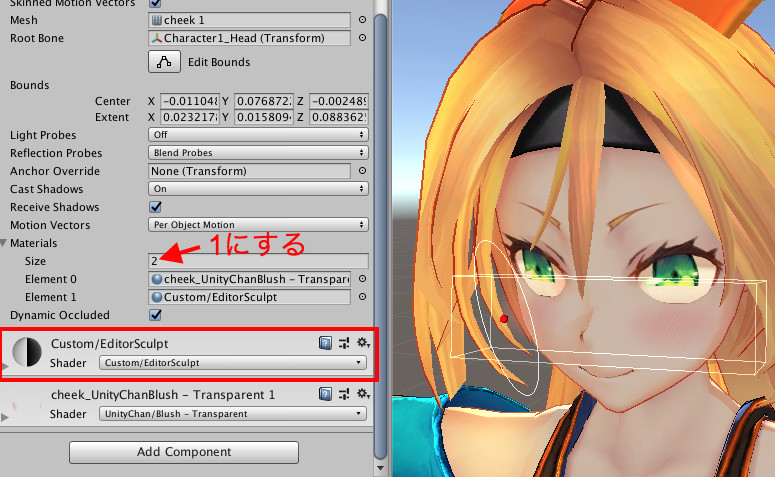Toggle Dynamic Occluded checkbox
This screenshot has width=775, height=477.
click(x=155, y=315)
